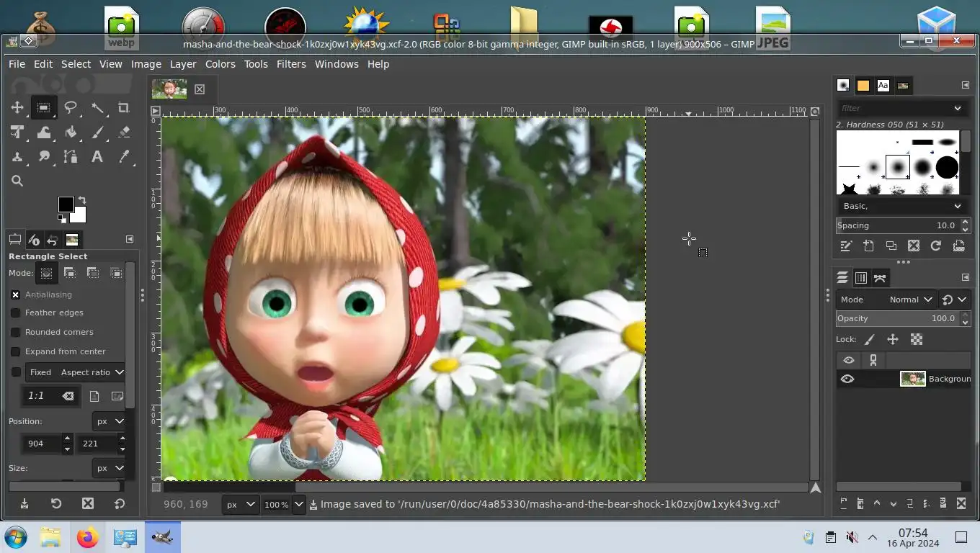The height and width of the screenshot is (553, 980).
Task: Select the Zoom magnifier tool
Action: [x=17, y=181]
